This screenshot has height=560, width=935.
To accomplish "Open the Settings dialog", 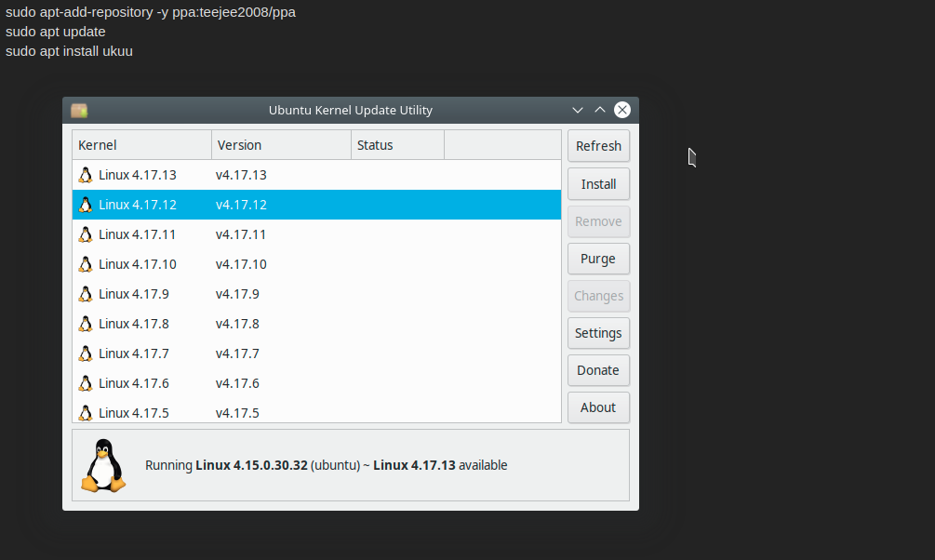I will pyautogui.click(x=599, y=333).
